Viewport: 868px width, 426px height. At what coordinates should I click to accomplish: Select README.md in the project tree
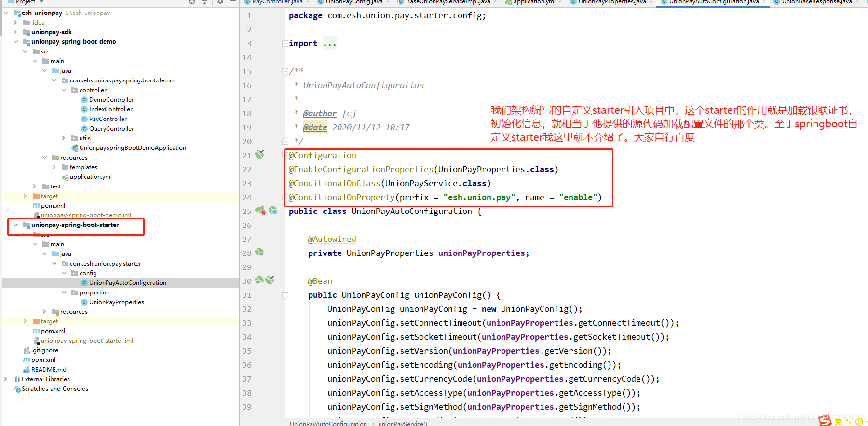coord(49,370)
